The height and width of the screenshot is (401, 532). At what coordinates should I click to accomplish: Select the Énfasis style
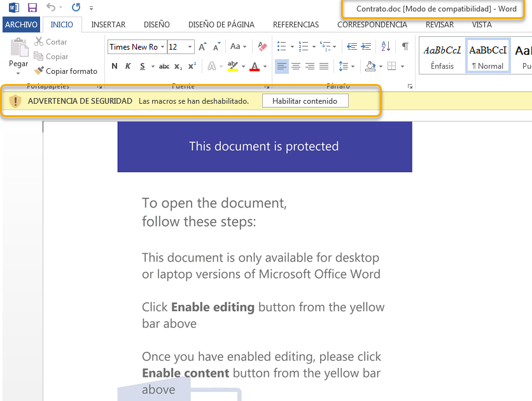coord(442,56)
